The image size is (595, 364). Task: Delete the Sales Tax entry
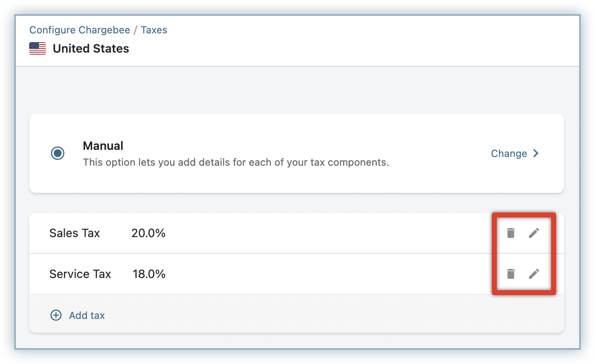tap(511, 233)
